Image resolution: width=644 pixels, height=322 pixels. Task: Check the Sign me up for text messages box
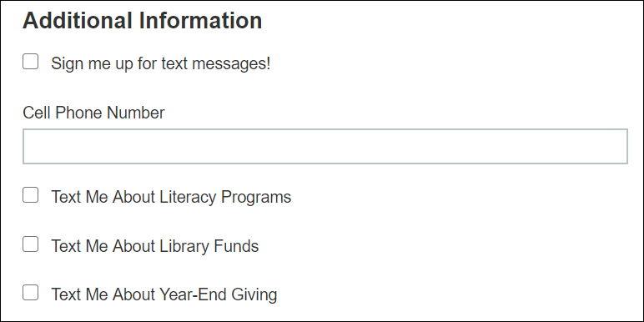(x=30, y=62)
